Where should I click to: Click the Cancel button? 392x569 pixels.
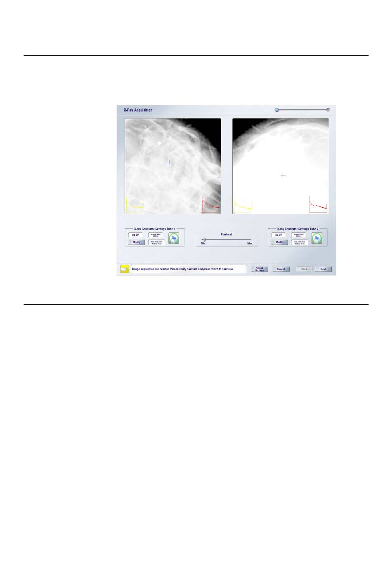281,269
